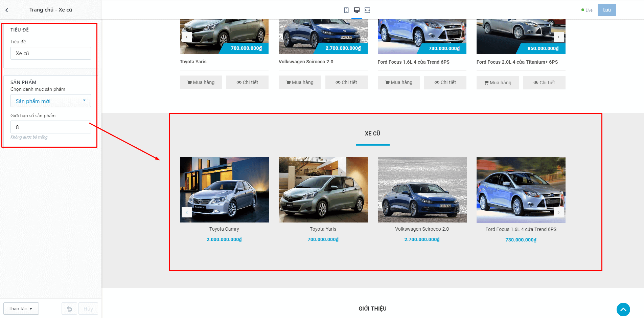The image size is (644, 318).
Task: Click Mua hàng under the bold Toyota Yaris
Action: (201, 82)
